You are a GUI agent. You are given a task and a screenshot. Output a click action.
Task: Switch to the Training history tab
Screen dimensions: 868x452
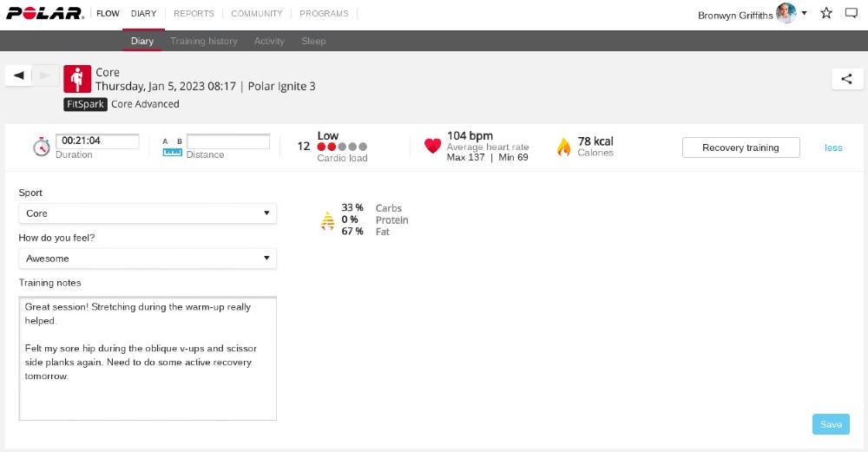point(203,41)
